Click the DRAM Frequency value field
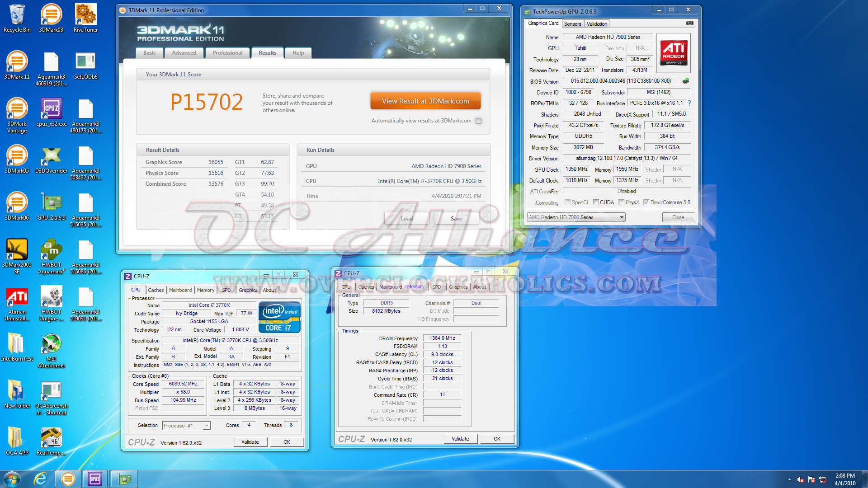The width and height of the screenshot is (868, 488). pyautogui.click(x=442, y=338)
